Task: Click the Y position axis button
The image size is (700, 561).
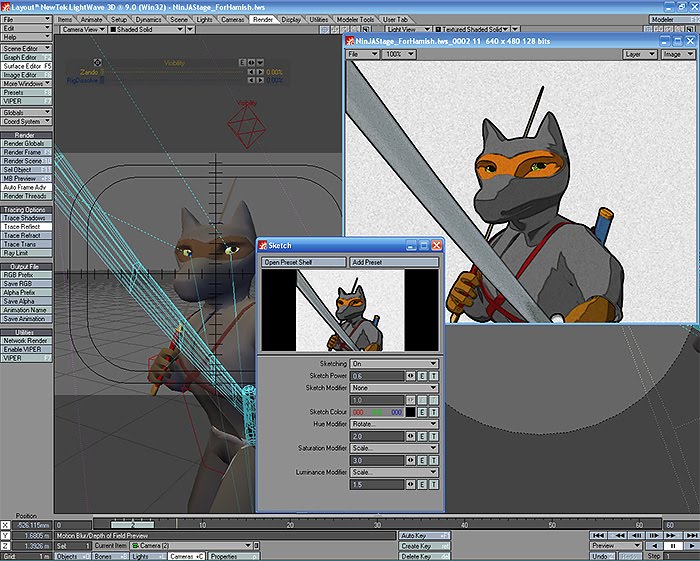Action: click(x=5, y=536)
